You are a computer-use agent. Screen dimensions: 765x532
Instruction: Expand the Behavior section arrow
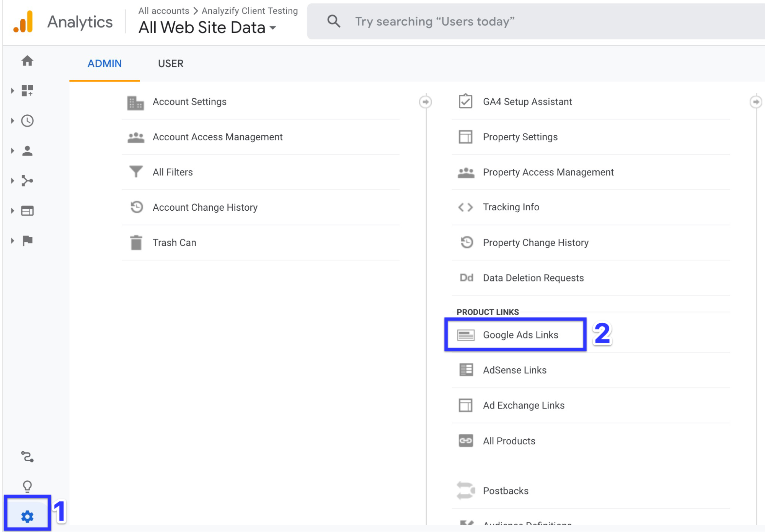[13, 211]
